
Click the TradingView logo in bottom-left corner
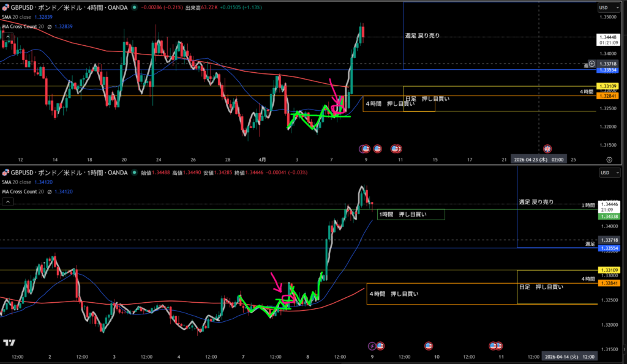point(9,343)
